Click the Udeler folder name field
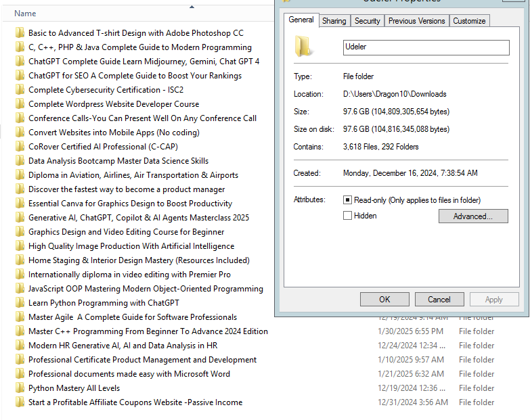 (426, 47)
